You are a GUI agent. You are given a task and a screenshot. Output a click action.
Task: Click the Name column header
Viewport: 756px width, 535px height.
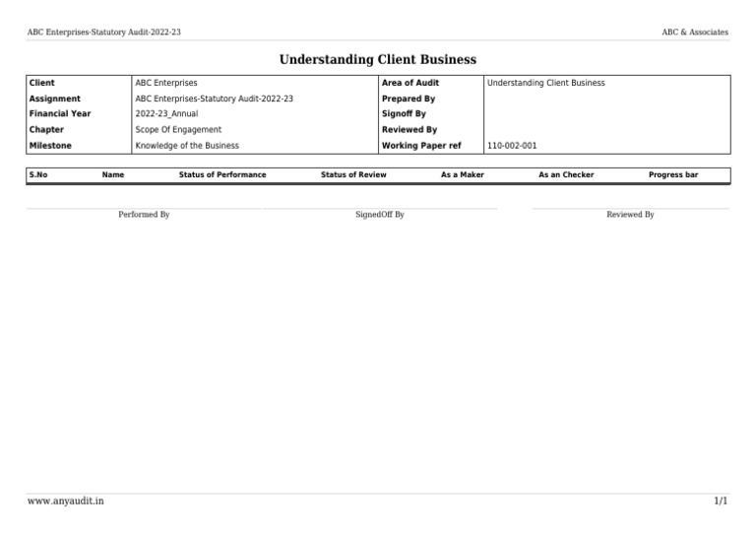tap(113, 174)
